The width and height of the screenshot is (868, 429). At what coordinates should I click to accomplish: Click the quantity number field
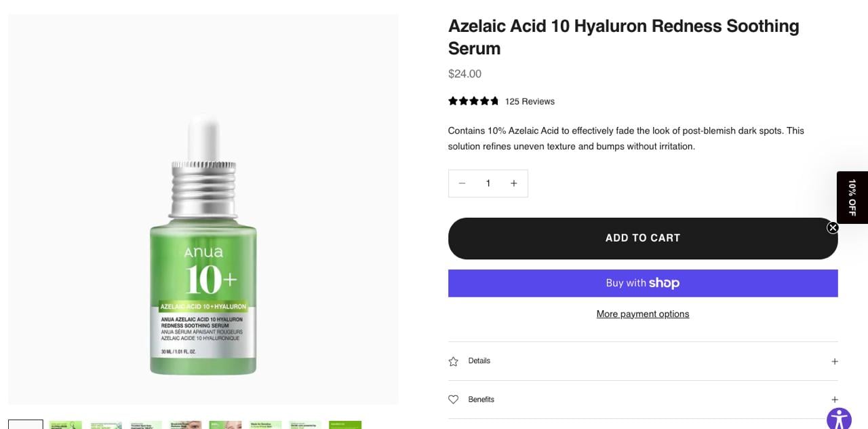(488, 183)
